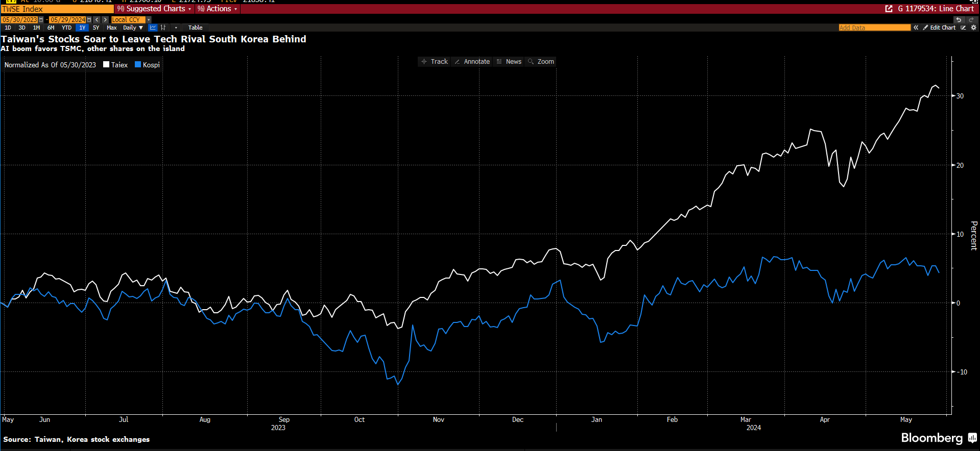Click Edit Chart button
980x451 pixels.
[x=939, y=28]
